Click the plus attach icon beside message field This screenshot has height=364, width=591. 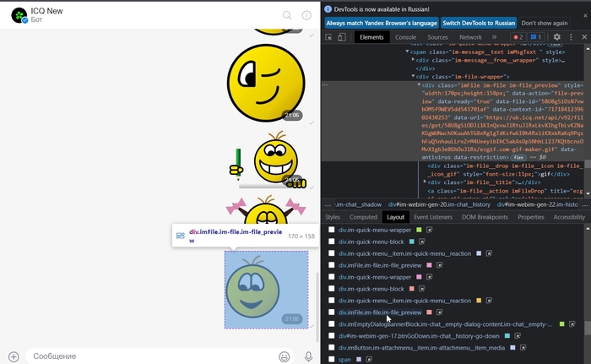point(14,356)
